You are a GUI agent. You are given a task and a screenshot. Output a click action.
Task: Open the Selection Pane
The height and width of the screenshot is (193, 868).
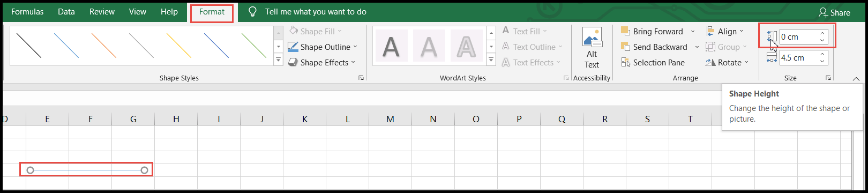click(653, 63)
